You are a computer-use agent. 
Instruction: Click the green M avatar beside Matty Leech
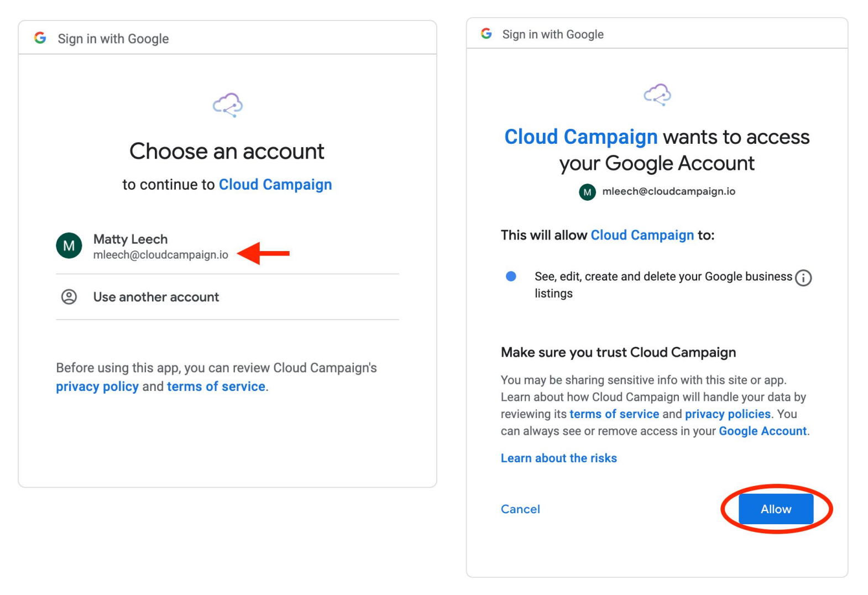pos(69,246)
